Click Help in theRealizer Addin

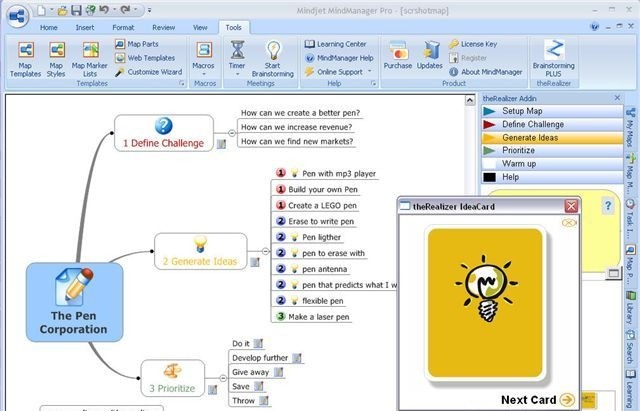[552, 177]
